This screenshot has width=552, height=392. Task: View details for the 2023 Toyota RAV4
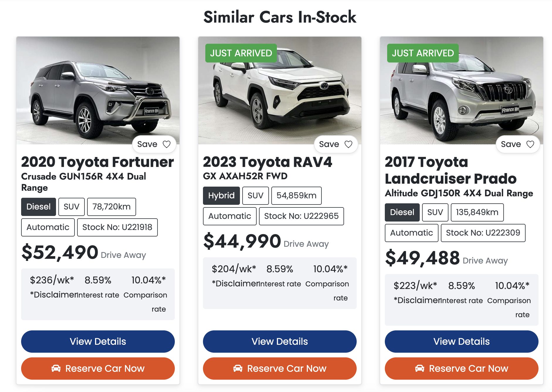280,342
